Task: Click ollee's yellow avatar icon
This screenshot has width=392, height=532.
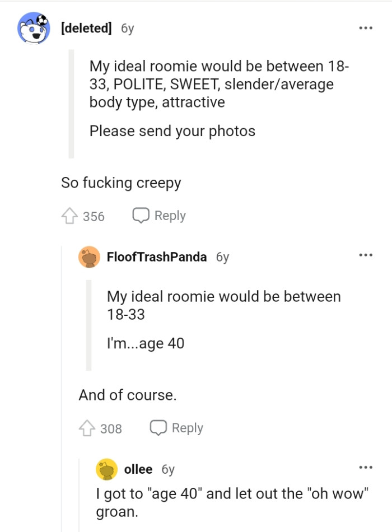Action: (109, 470)
